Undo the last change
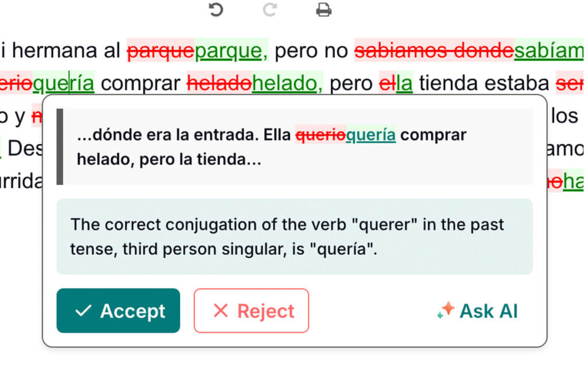 pos(215,10)
